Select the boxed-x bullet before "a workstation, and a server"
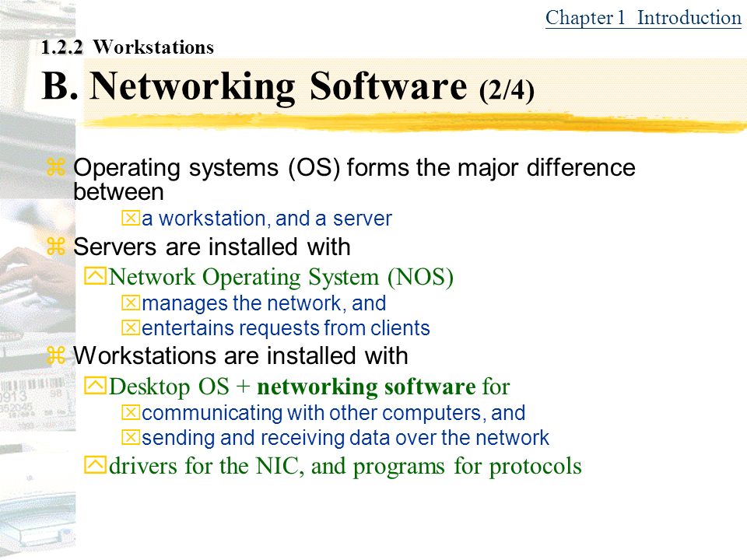Screen dimensions: 747x560 point(131,219)
